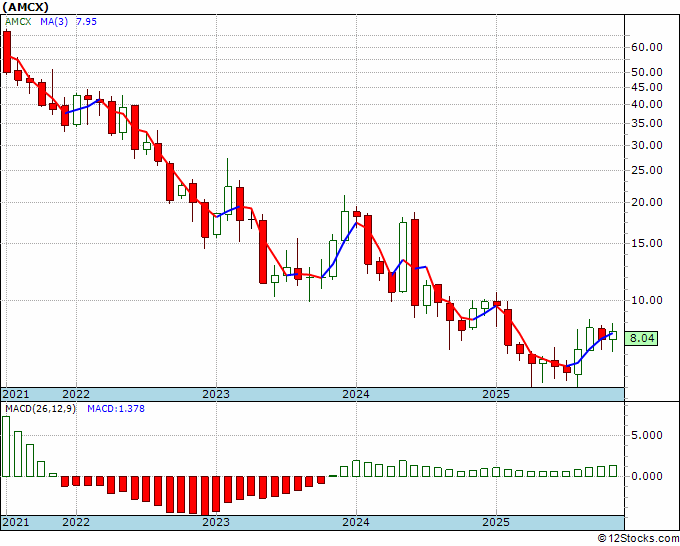Click the AMCX legend label

(x=18, y=22)
